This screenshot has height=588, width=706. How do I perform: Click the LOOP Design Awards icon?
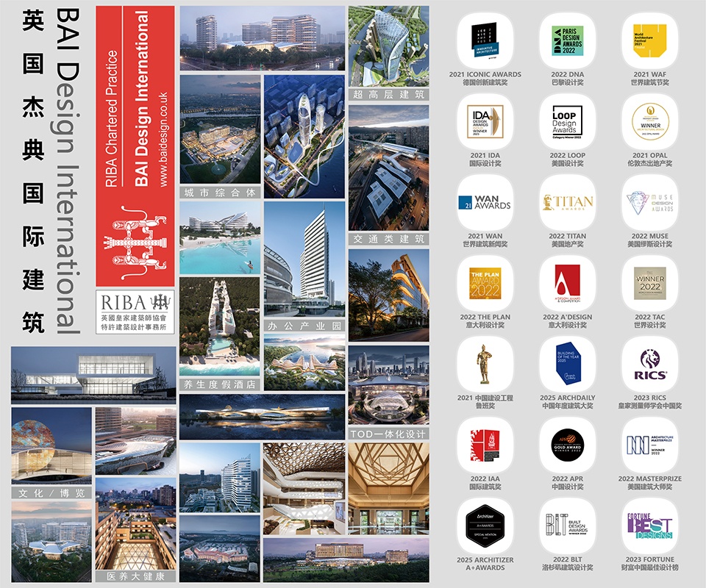pos(567,121)
